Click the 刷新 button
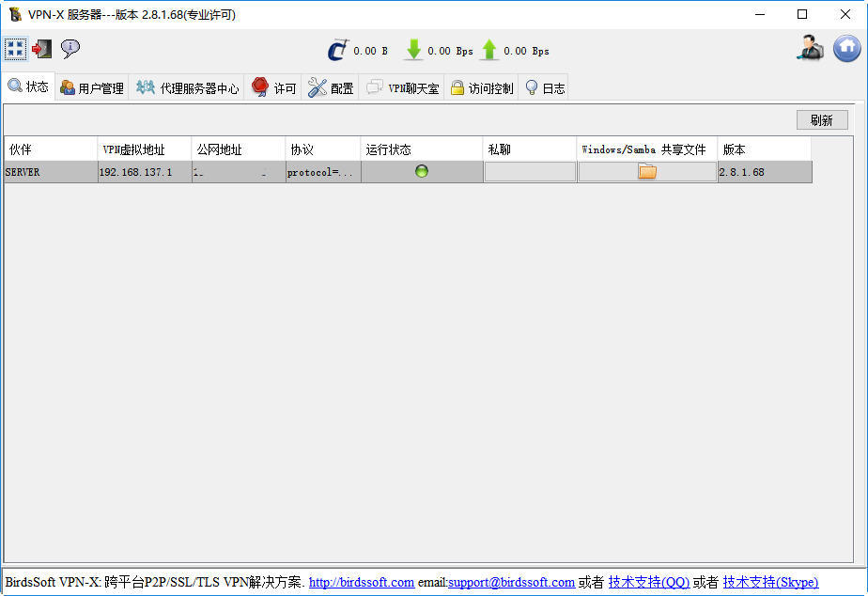This screenshot has height=596, width=868. pyautogui.click(x=822, y=120)
